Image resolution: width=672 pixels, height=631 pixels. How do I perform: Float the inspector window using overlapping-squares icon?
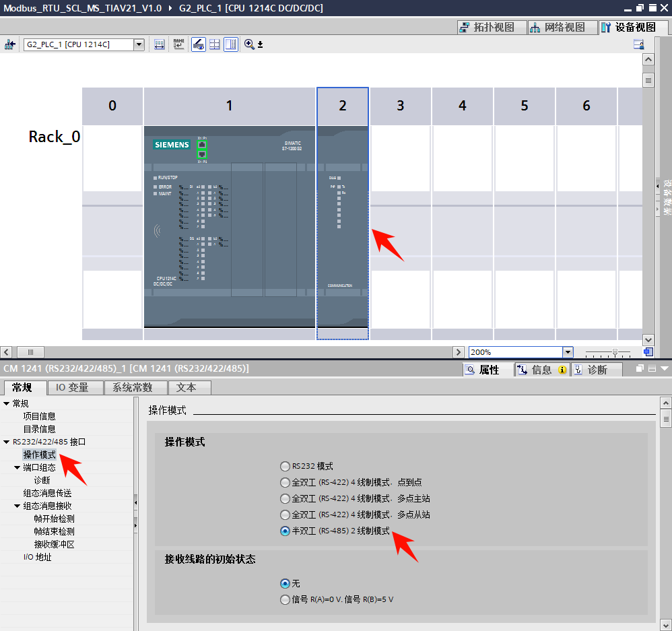pyautogui.click(x=640, y=368)
